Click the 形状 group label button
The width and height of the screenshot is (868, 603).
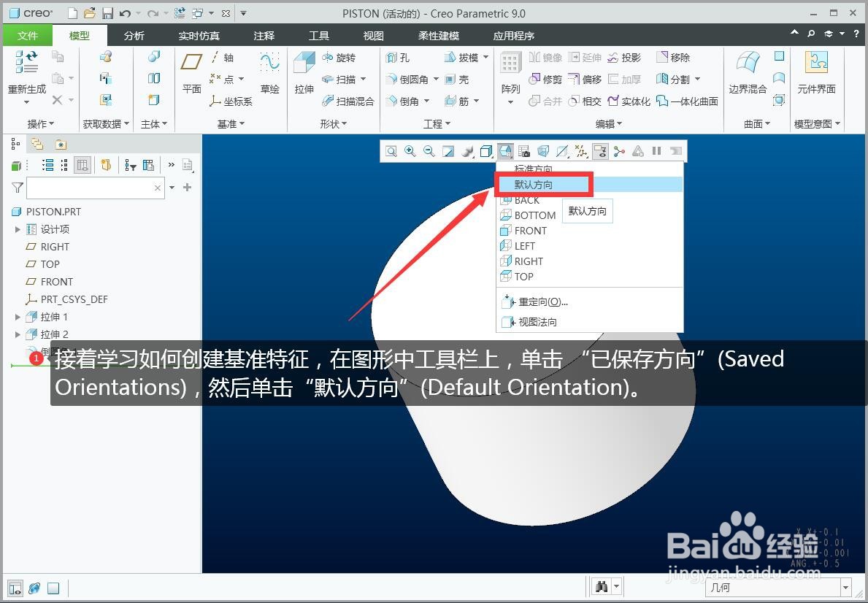pyautogui.click(x=333, y=124)
